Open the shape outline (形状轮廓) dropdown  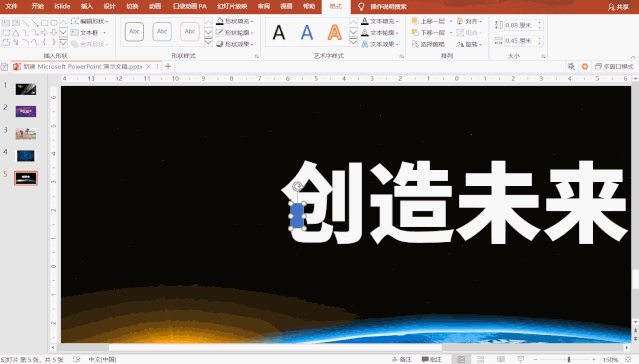click(x=235, y=33)
